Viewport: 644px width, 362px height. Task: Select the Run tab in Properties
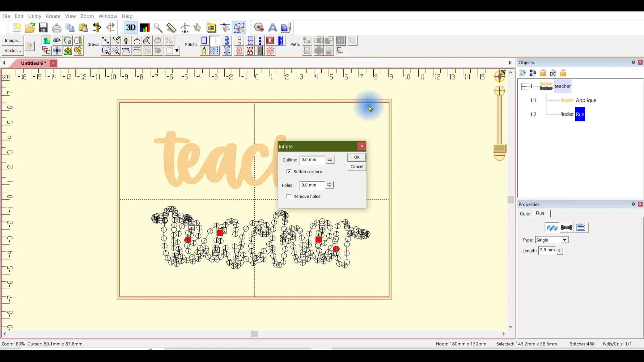tap(540, 213)
